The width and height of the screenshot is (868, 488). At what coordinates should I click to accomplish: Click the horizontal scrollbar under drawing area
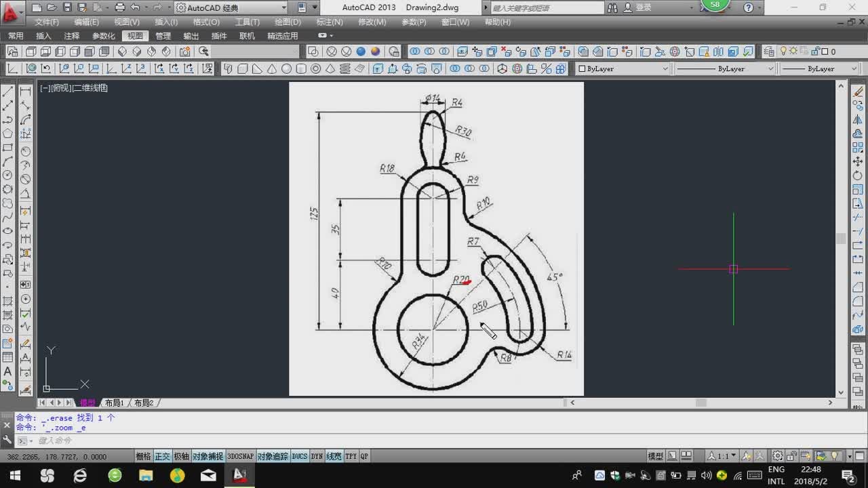click(701, 403)
